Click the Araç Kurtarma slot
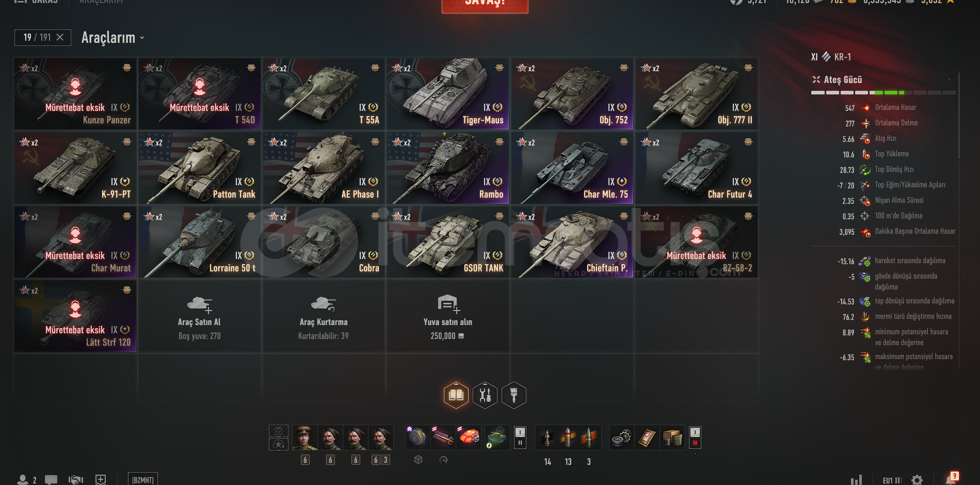 click(x=324, y=316)
